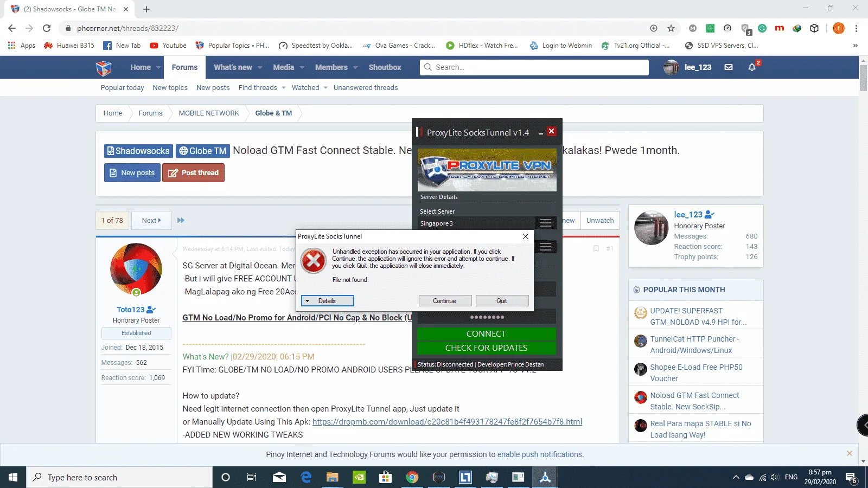Reload the page with the refresh button
The height and width of the screenshot is (488, 868).
(47, 28)
